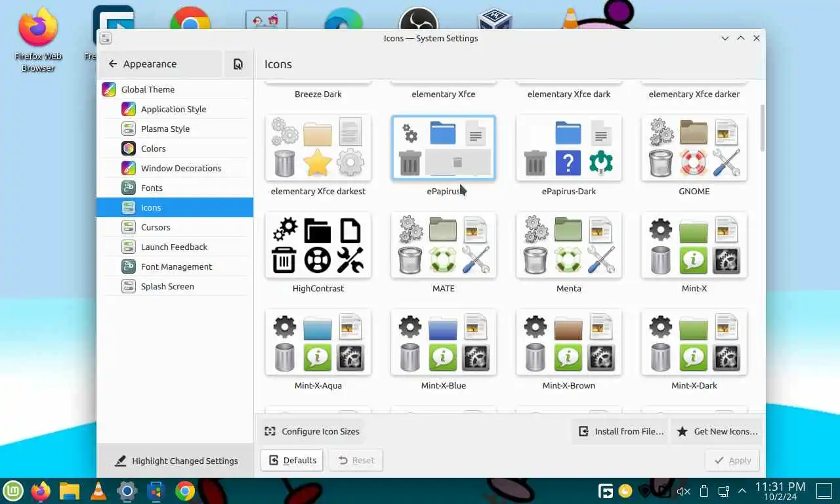Select the MATE icon theme
The image size is (840, 504).
tap(444, 245)
